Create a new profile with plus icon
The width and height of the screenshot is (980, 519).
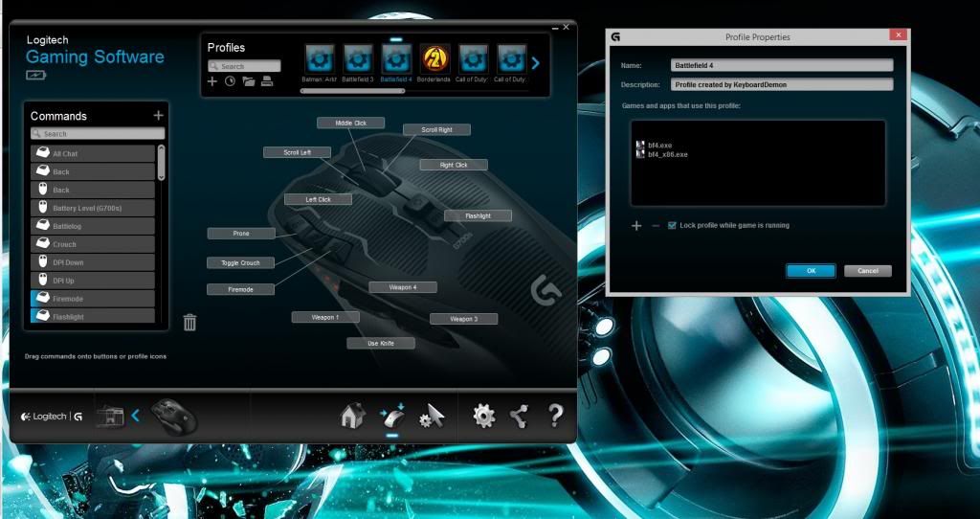click(x=212, y=81)
